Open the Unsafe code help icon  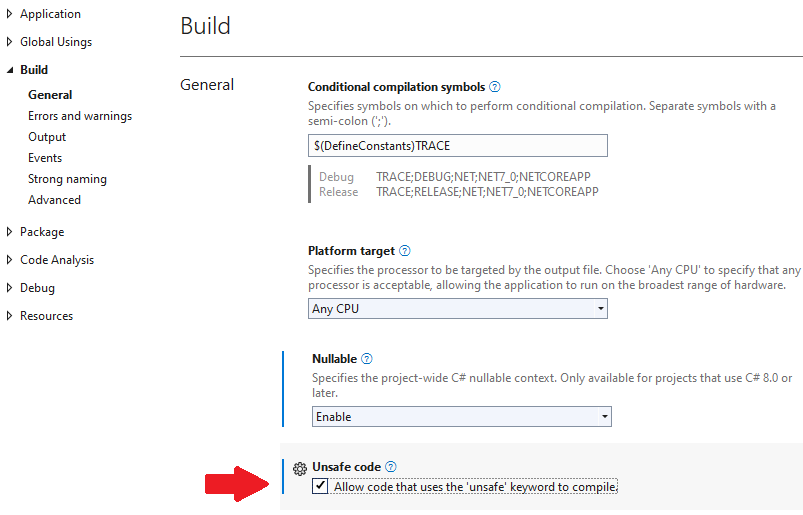[391, 467]
